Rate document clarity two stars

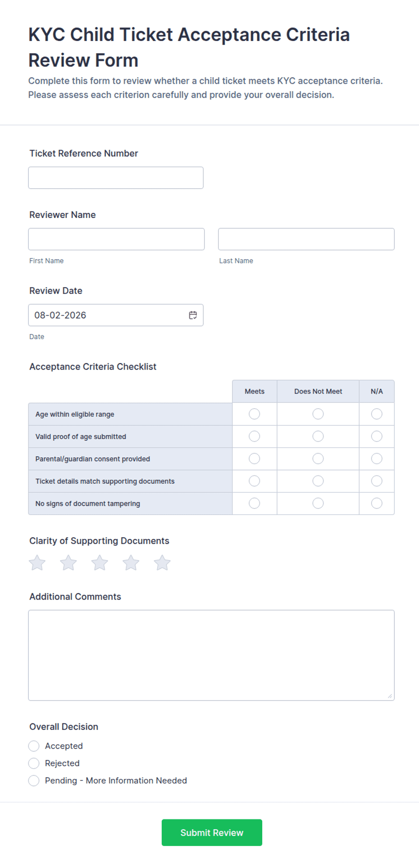pos(68,563)
